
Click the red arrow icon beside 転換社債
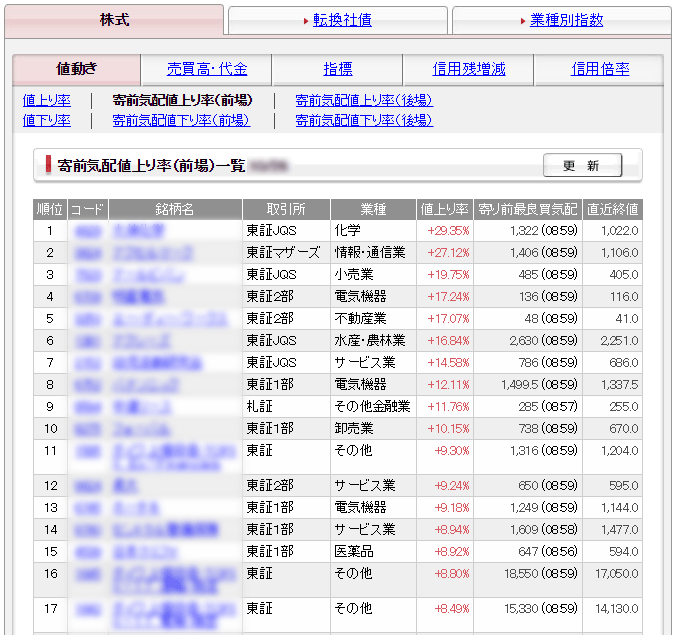point(306,20)
